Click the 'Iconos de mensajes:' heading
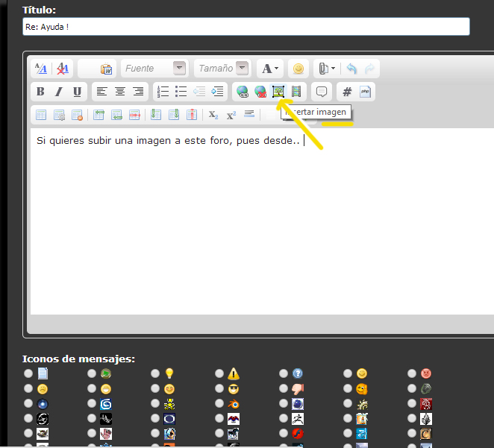The height and width of the screenshot is (448, 494). 78,359
